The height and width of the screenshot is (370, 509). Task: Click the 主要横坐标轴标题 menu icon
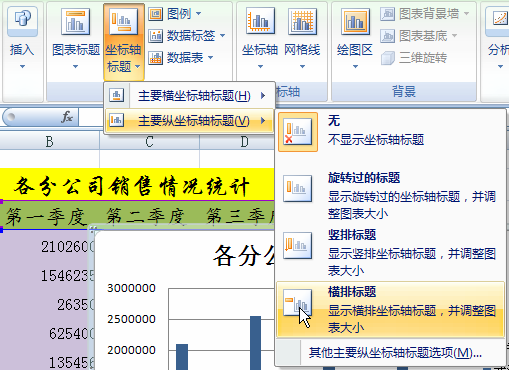tap(116, 95)
